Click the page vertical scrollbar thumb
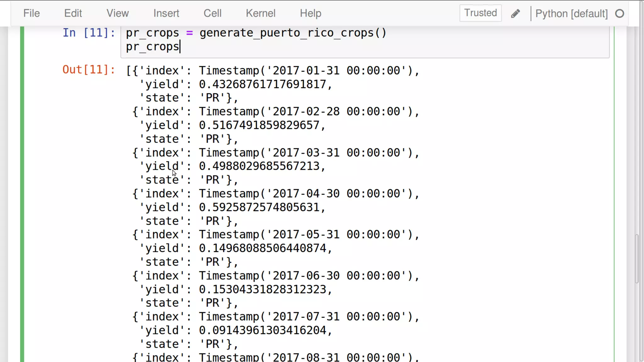The height and width of the screenshot is (362, 644). click(x=637, y=258)
